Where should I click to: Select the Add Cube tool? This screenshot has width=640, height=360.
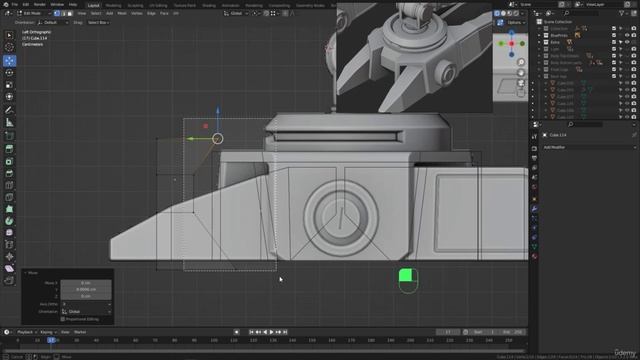tap(9, 136)
